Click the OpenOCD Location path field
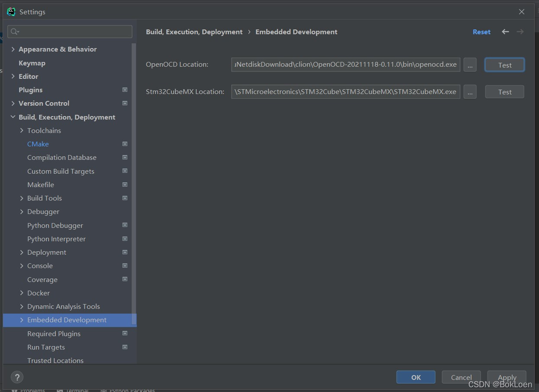Viewport: 539px width, 392px height. pos(345,65)
